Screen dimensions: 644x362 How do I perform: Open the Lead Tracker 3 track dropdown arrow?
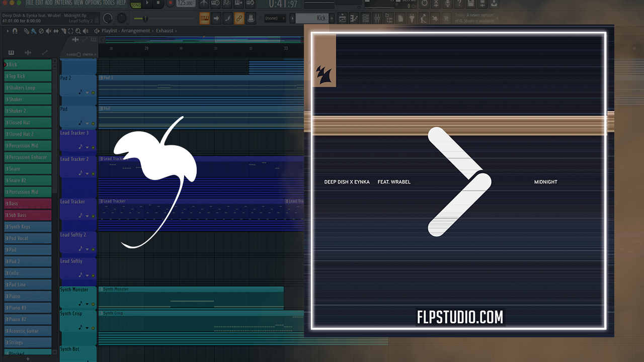point(87,147)
